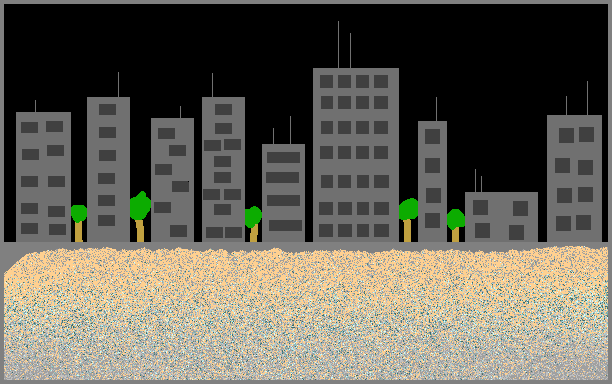This screenshot has height=384, width=612.
Task: Select the bottom wide window of the short building
Action: coord(285,225)
